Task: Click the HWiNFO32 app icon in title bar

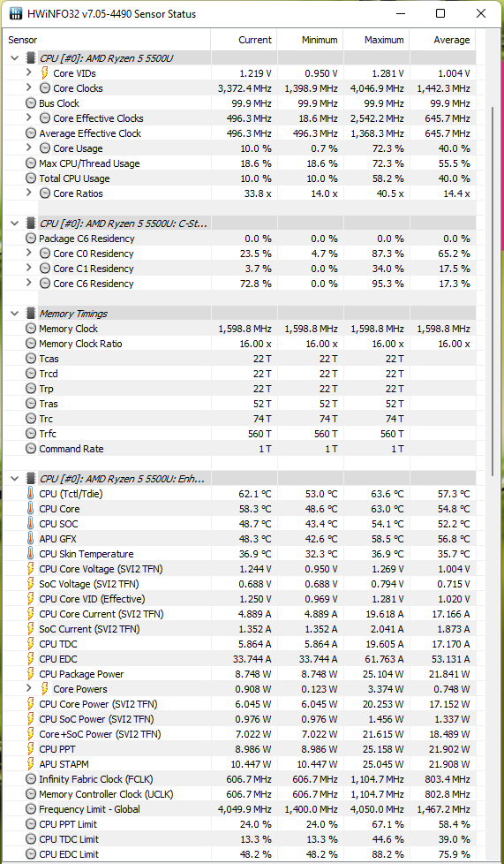Action: coord(16,13)
